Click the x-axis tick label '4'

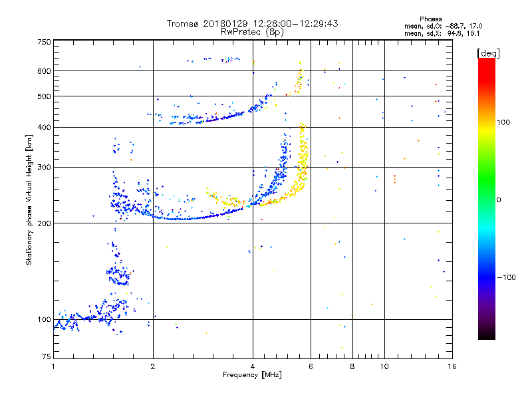[x=253, y=366]
